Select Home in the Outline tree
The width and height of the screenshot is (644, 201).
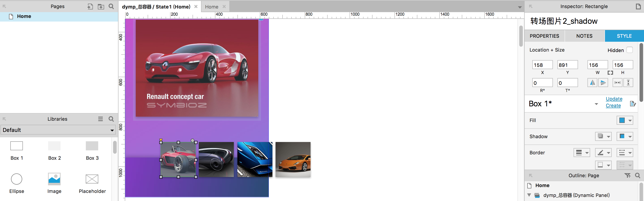click(x=542, y=186)
